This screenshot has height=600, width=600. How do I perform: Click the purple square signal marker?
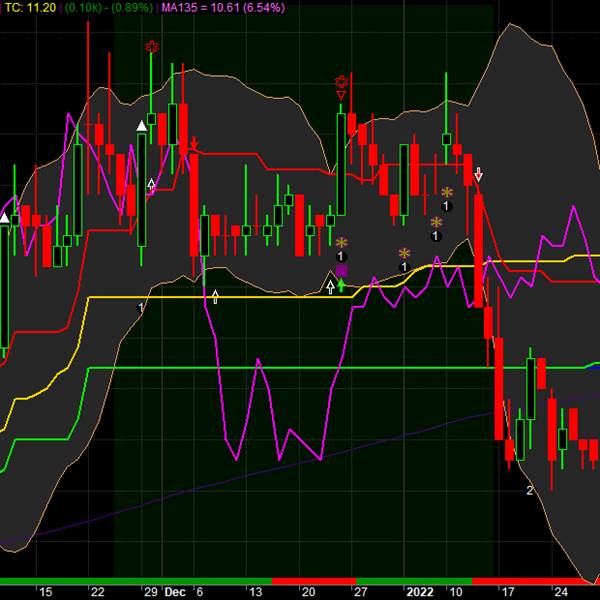tap(341, 271)
